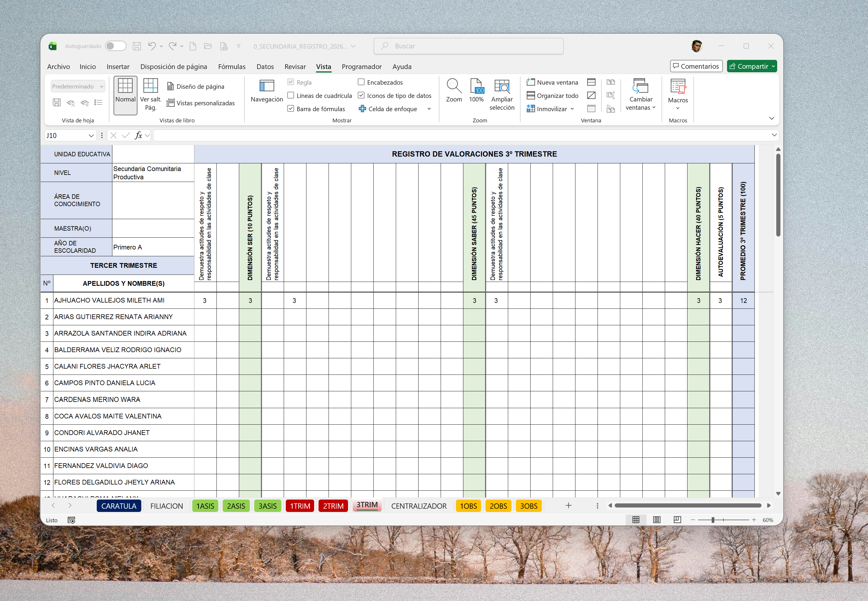This screenshot has width=868, height=601.
Task: Expand Celda de enfoque options arrow
Action: (429, 109)
